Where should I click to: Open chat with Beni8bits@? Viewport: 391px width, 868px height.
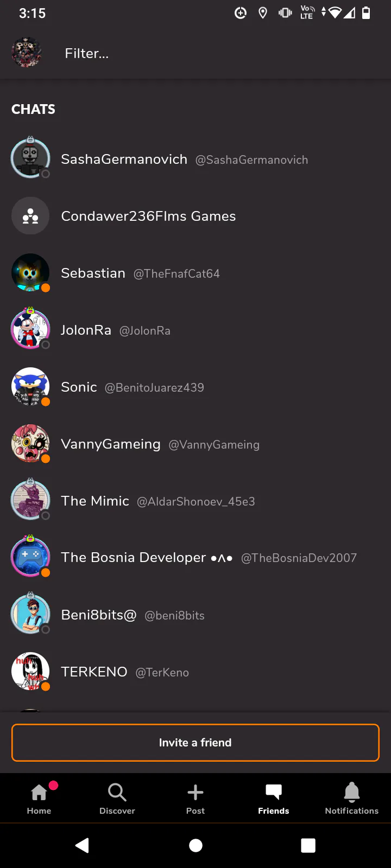click(x=99, y=615)
